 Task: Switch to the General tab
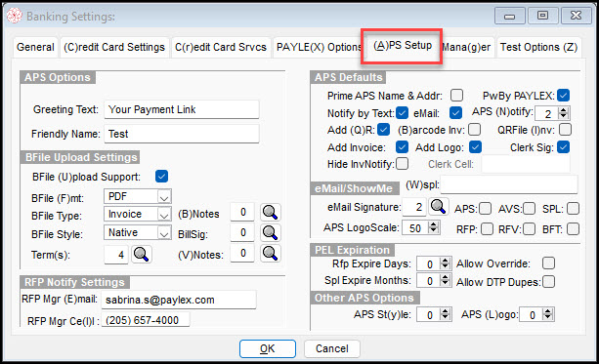35,47
